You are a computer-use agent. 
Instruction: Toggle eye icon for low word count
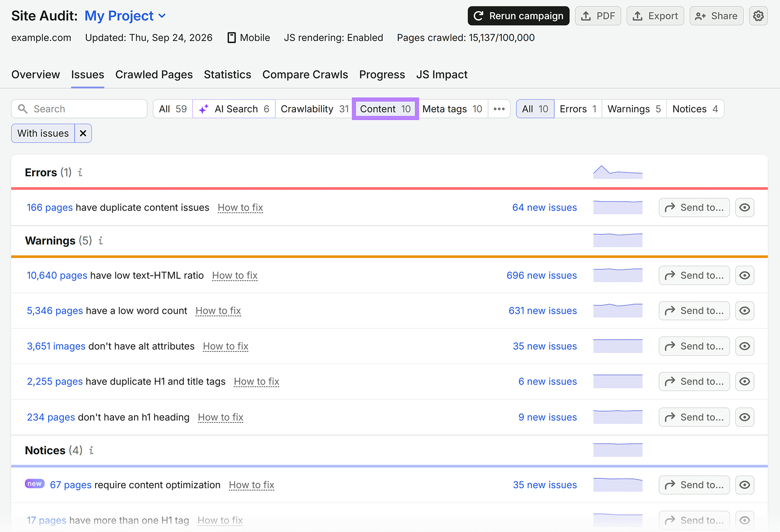[744, 311]
